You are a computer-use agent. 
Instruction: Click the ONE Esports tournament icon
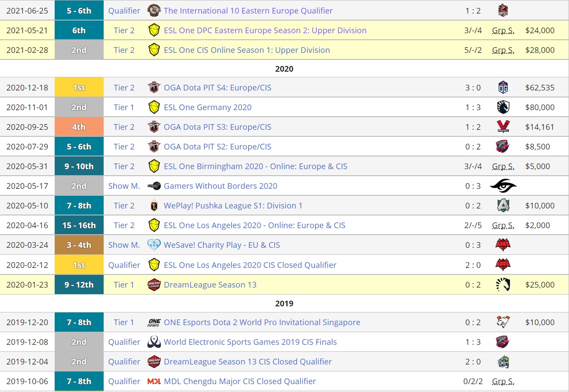point(154,323)
